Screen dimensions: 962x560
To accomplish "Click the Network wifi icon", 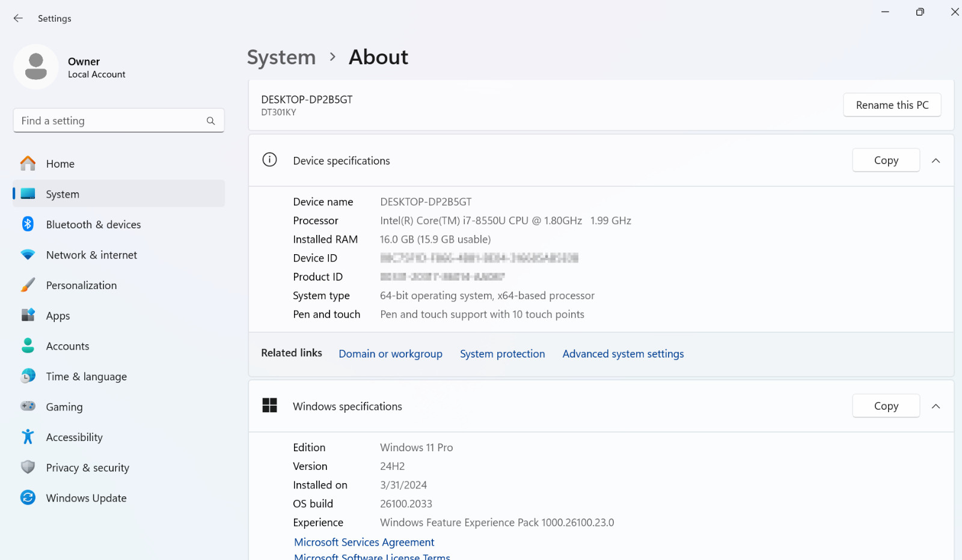I will coord(28,255).
